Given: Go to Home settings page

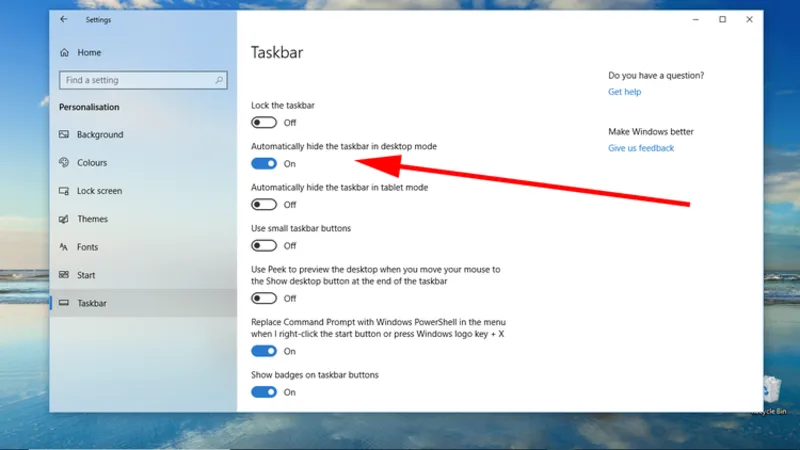Looking at the screenshot, I should (143, 52).
